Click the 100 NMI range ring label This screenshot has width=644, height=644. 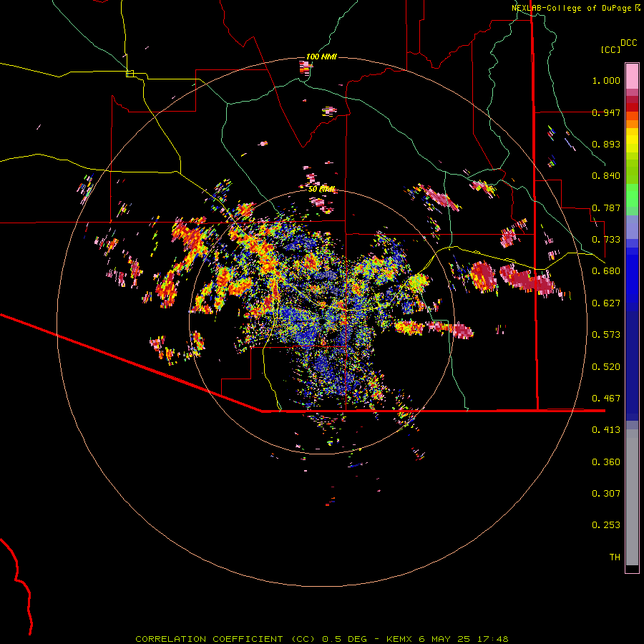(321, 57)
